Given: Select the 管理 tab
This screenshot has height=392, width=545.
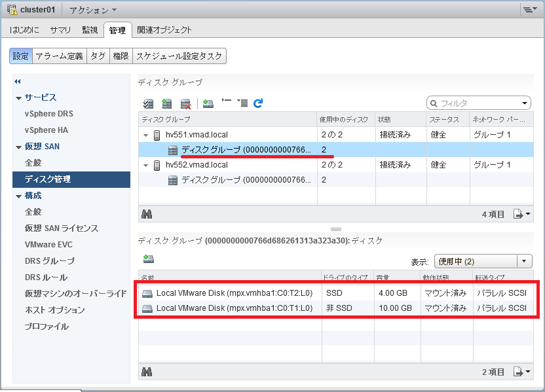Looking at the screenshot, I should [117, 30].
